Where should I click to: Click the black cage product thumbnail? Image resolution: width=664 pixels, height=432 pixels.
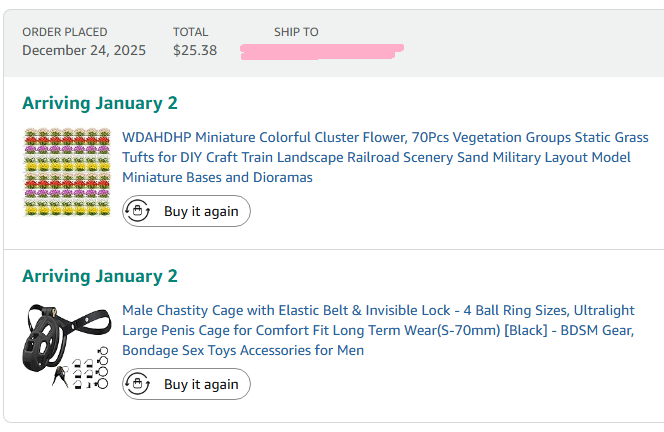[67, 345]
